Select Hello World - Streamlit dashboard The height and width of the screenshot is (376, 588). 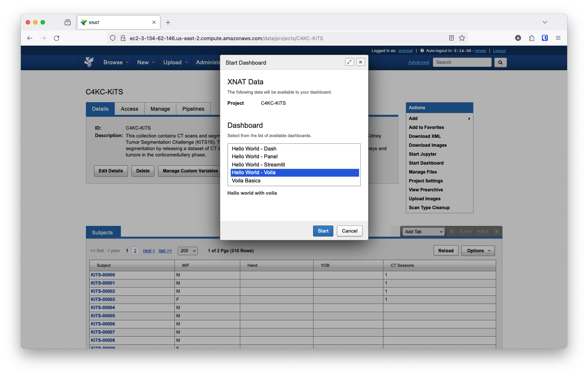258,165
